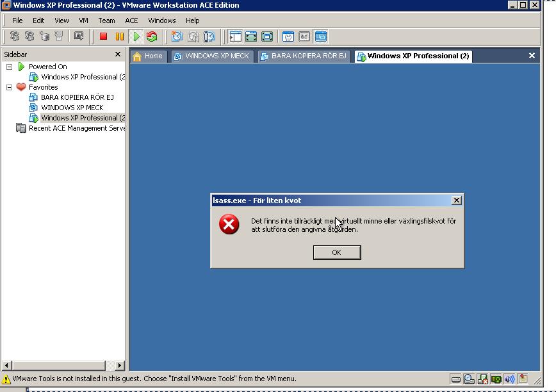This screenshot has height=392, width=556.
Task: Open the File menu
Action: (x=17, y=20)
